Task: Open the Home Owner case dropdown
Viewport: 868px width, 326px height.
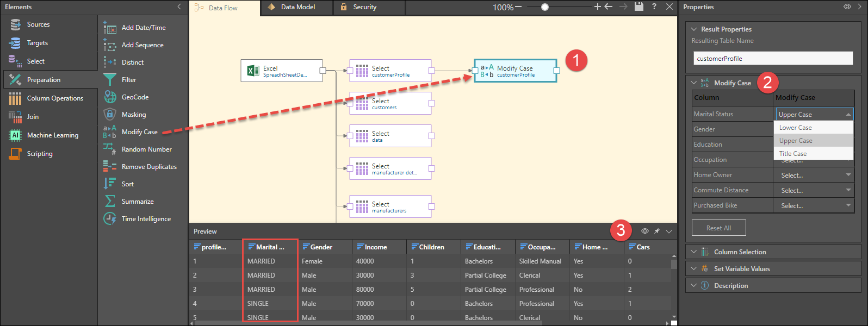Action: coord(813,175)
